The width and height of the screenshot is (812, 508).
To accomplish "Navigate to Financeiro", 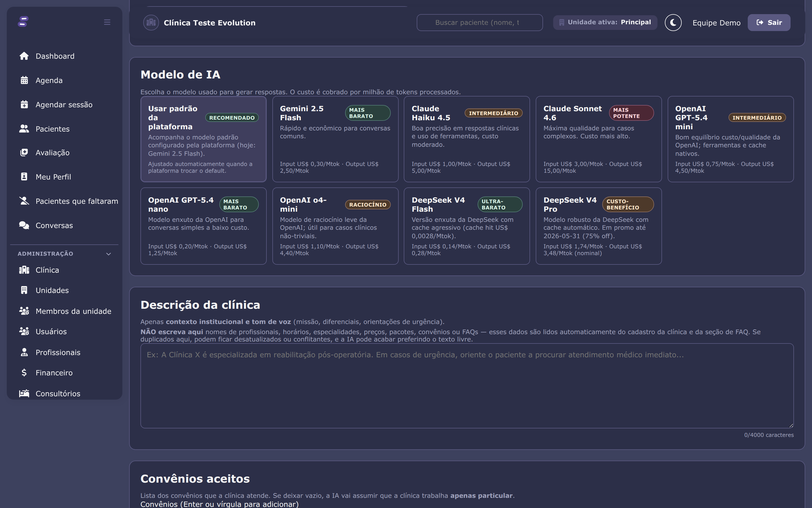I will pos(64,373).
